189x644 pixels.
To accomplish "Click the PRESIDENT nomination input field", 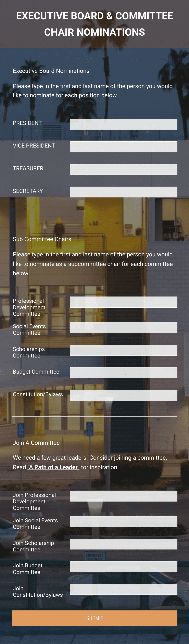I will click(123, 124).
